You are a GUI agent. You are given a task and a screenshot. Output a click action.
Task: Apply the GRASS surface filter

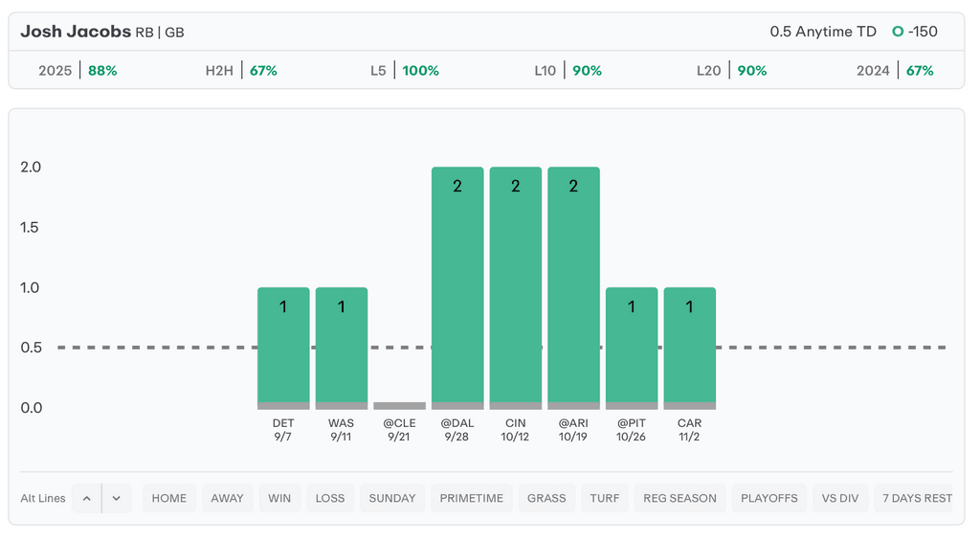(x=546, y=498)
